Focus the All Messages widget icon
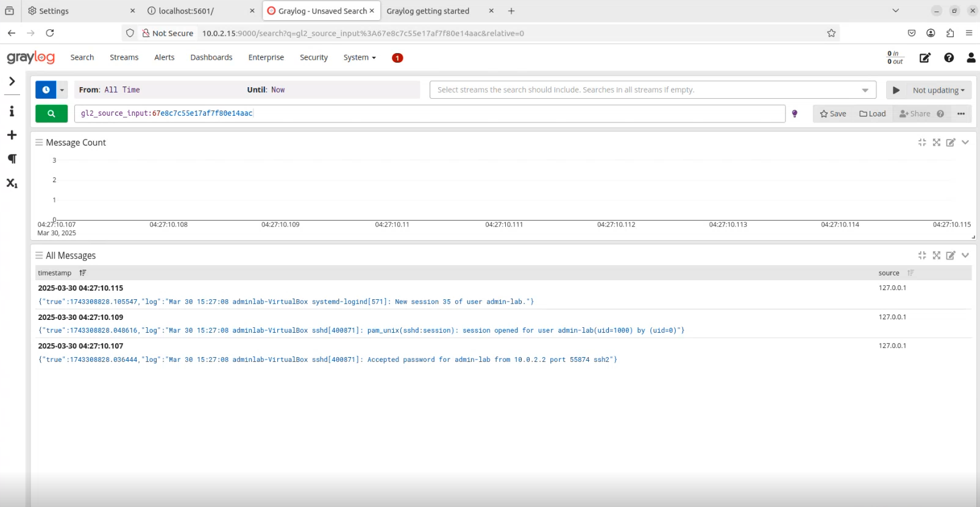 point(922,255)
